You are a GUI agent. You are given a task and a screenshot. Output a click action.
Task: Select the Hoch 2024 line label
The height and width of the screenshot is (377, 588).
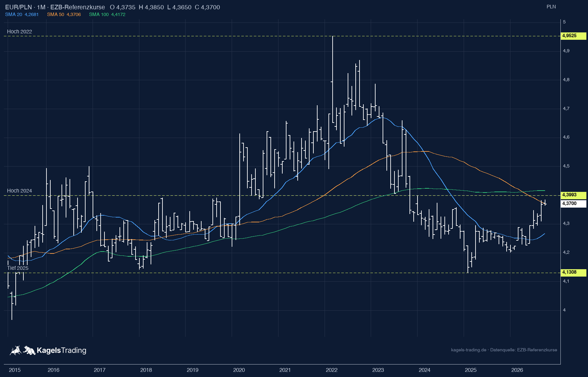(x=20, y=191)
